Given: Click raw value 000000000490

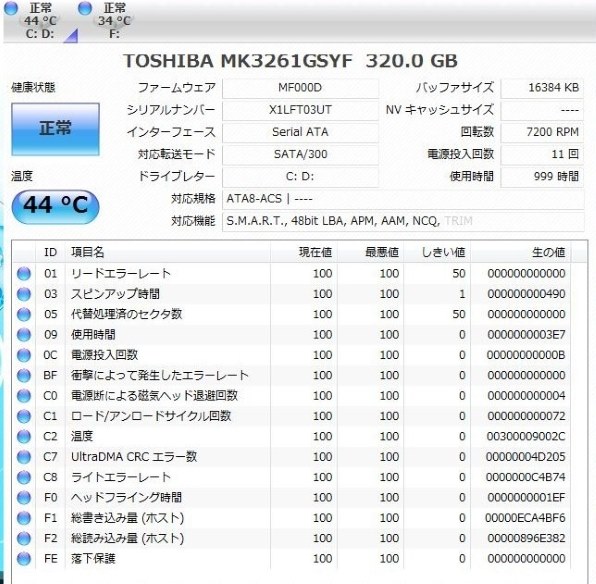Looking at the screenshot, I should click(x=526, y=294).
